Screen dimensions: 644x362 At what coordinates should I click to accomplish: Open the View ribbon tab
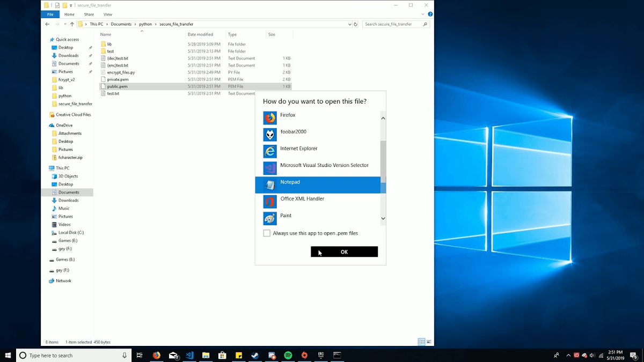point(108,14)
